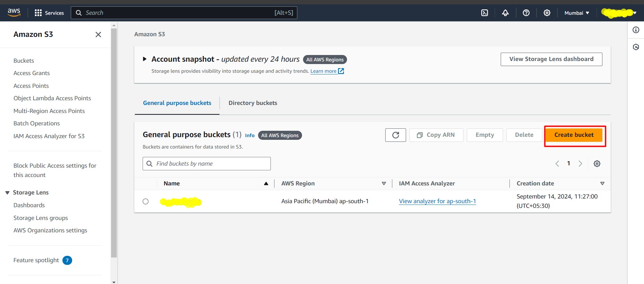644x284 pixels.
Task: Open CloudShell terminal icon in header
Action: click(485, 13)
